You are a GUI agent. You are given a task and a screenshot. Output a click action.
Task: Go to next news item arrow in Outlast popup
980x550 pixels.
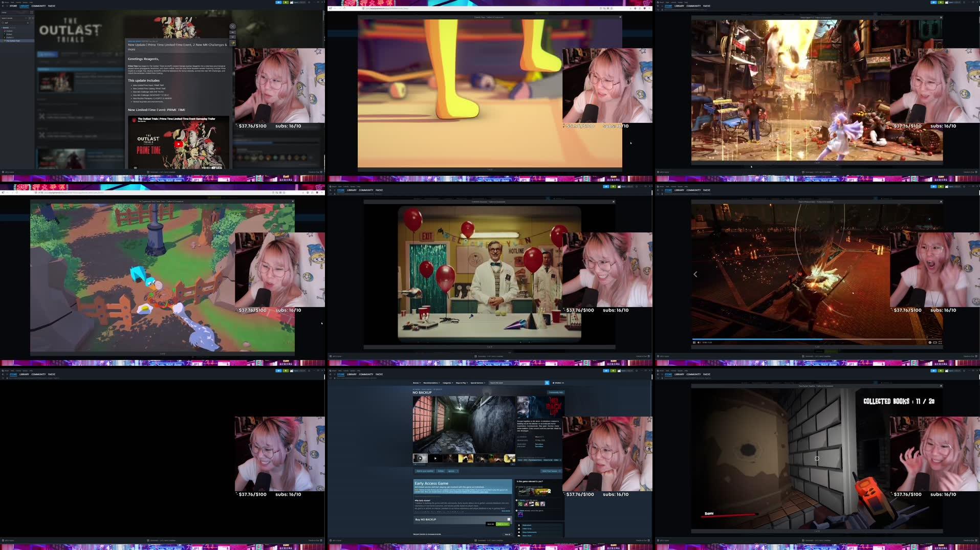(232, 37)
